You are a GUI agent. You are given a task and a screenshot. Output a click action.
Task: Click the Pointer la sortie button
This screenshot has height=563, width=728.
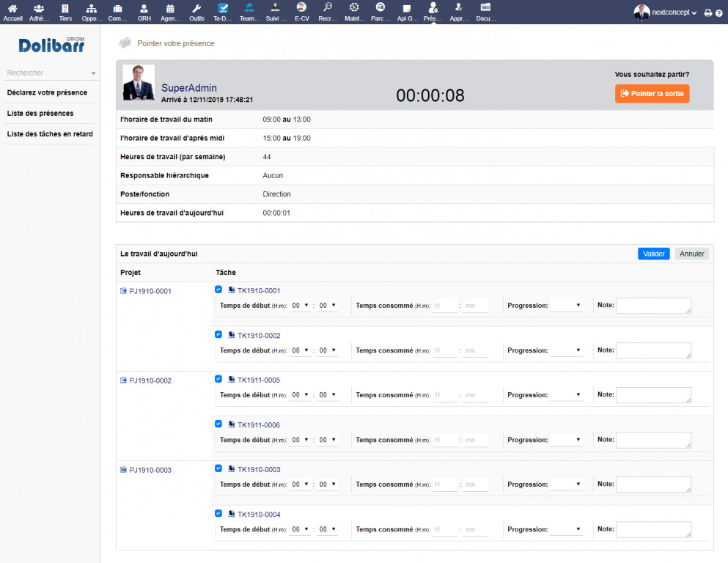coord(652,94)
